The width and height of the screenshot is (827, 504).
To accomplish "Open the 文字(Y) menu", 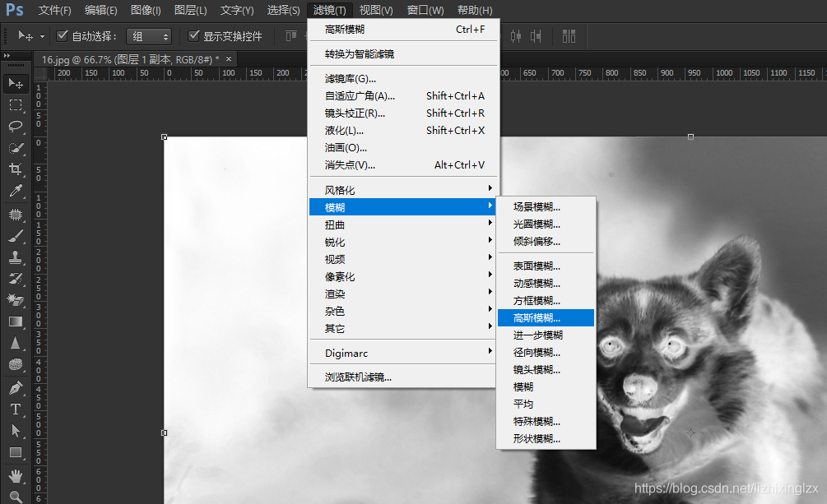I will click(x=237, y=10).
